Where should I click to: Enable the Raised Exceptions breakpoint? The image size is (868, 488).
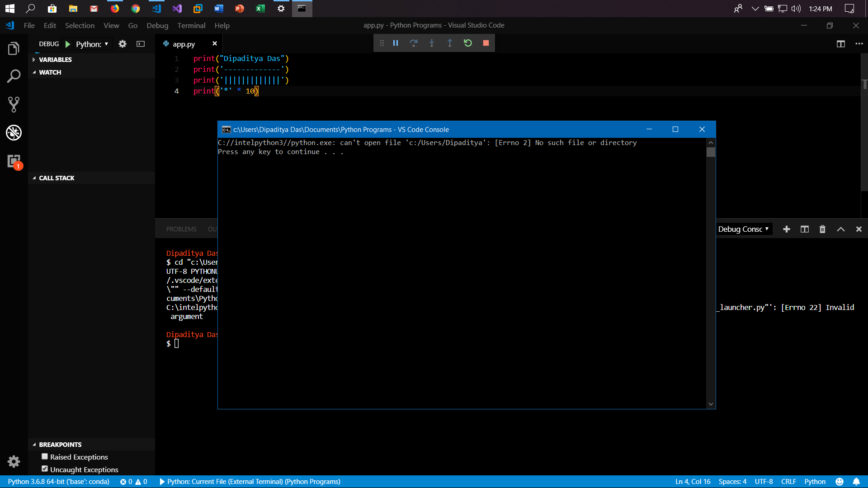pos(45,456)
